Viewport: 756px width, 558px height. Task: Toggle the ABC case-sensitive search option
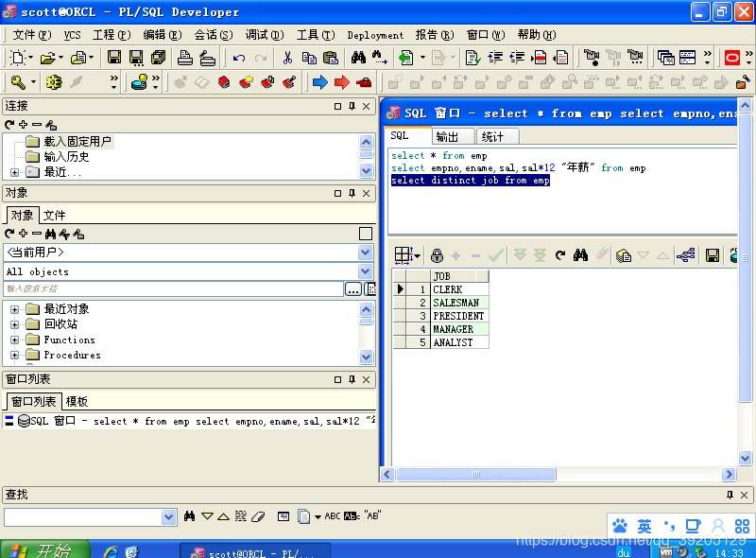tap(333, 516)
